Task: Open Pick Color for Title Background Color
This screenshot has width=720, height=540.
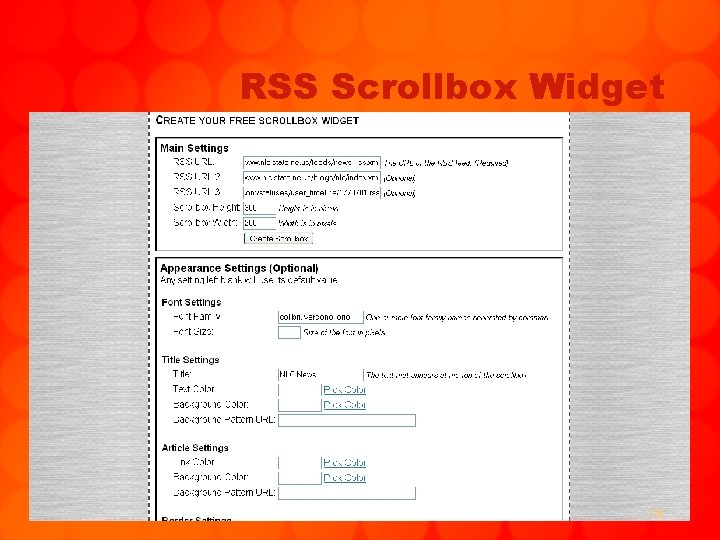Action: pos(344,405)
